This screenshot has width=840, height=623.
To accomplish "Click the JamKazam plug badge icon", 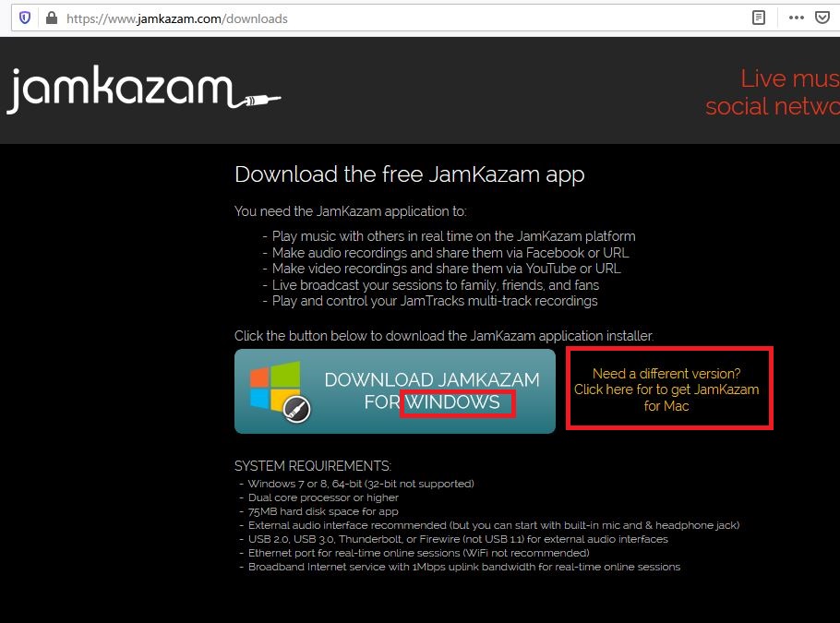I will tap(296, 410).
